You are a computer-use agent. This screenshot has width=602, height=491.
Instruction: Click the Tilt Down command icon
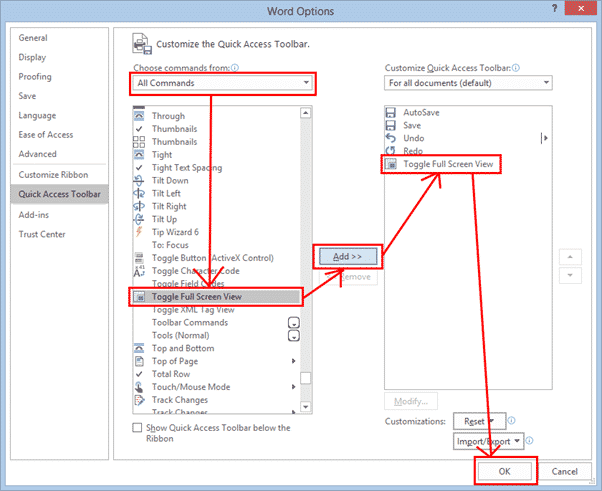tap(140, 181)
